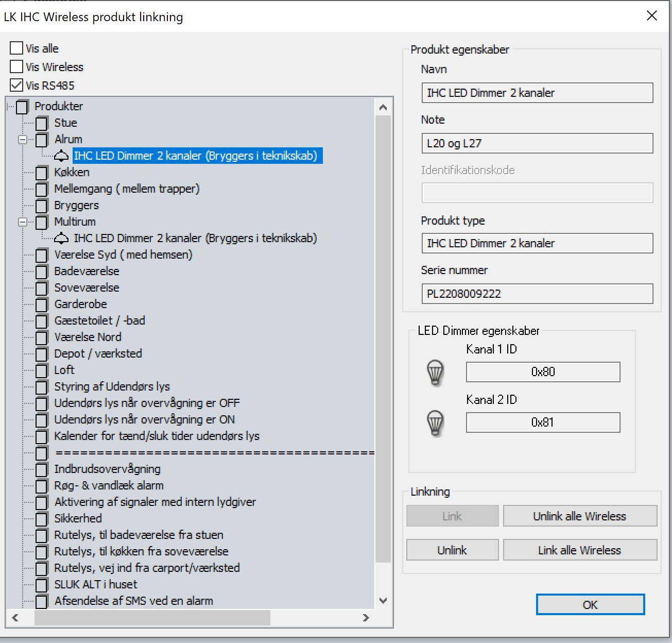Image resolution: width=672 pixels, height=643 pixels.
Task: Click the Produkter root folder icon
Action: tap(22, 107)
